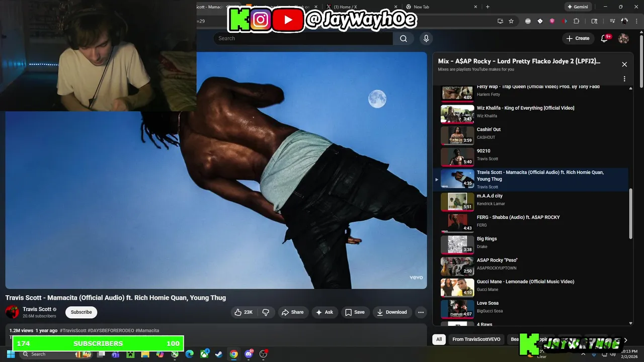The image size is (644, 362).
Task: Click the Ask button
Action: tap(324, 312)
